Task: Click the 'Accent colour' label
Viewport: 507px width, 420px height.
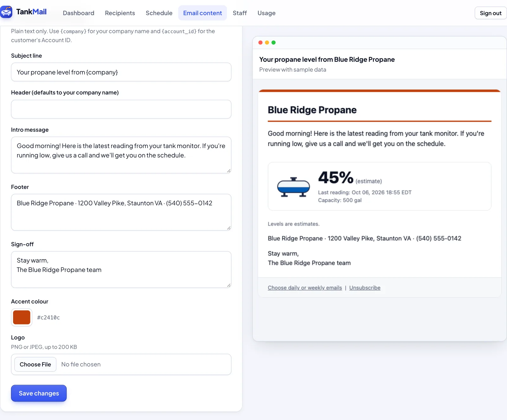Action: tap(29, 301)
